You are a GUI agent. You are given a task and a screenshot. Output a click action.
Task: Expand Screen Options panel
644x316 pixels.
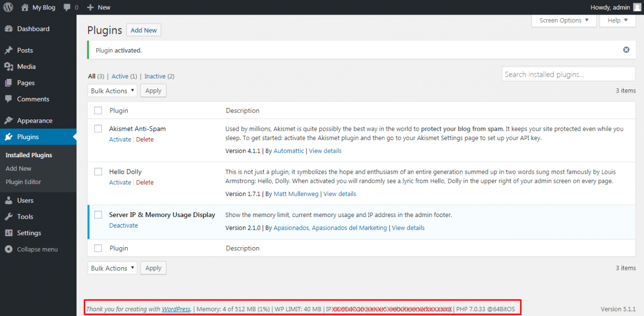(564, 21)
